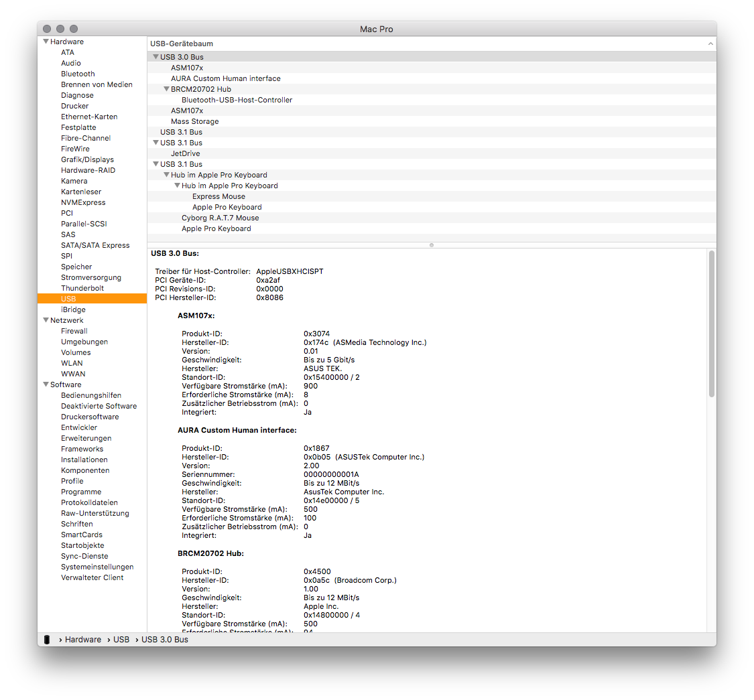
Task: Click USB 3.0 Bus in path bar
Action: [x=164, y=640]
